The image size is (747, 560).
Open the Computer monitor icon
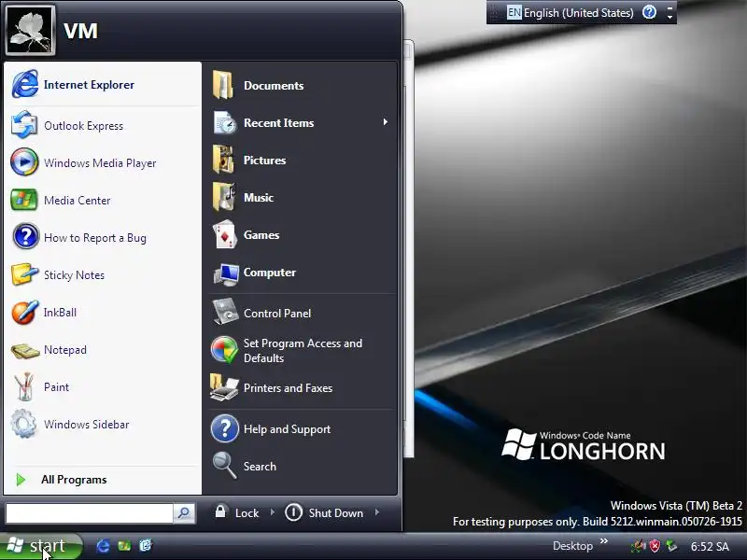tap(226, 273)
